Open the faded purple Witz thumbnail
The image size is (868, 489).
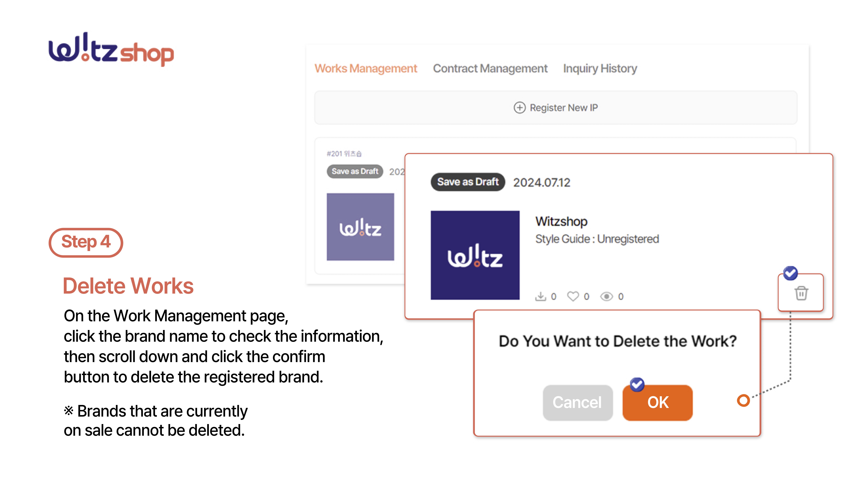[x=360, y=226]
